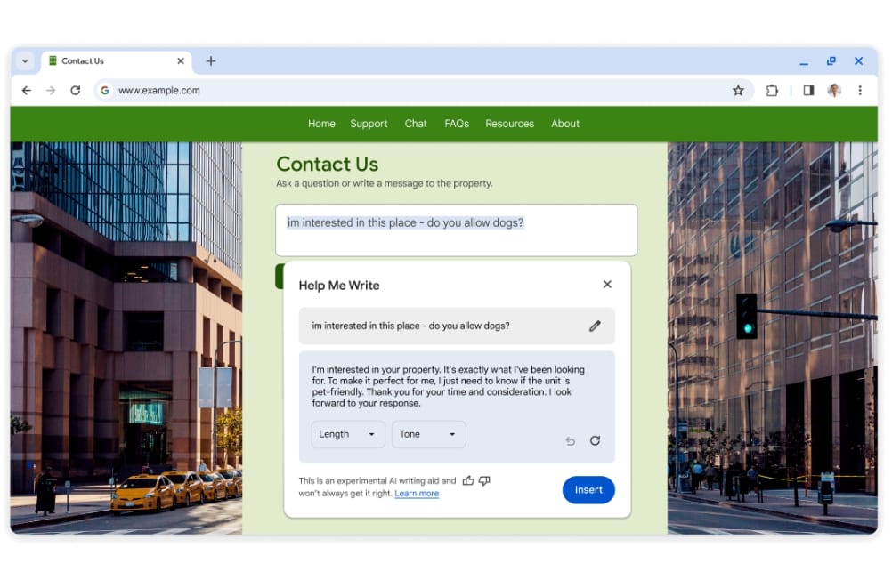
Task: Click the Help Me Write prompt field
Action: (x=457, y=326)
